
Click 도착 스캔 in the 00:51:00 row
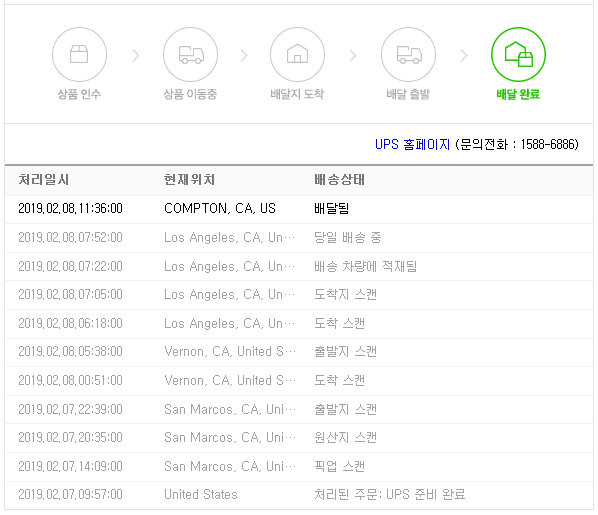coord(340,380)
